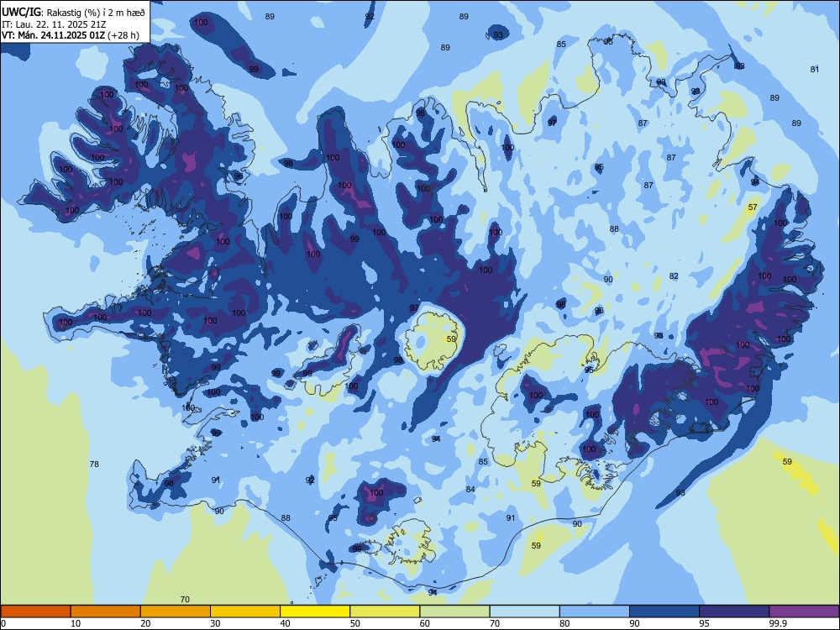Click the legend tick label '50'

tap(355, 623)
